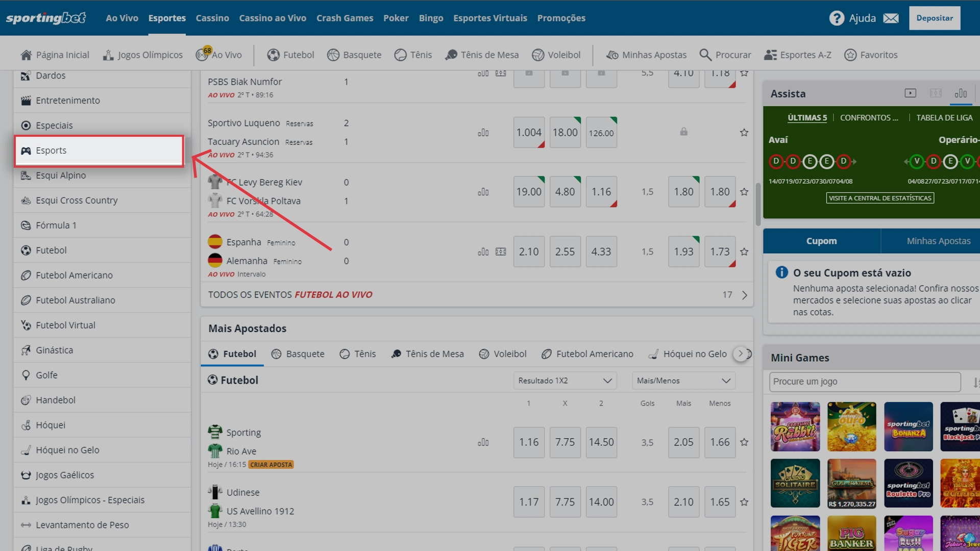Open VISITE A CENTRAL DE ESTATÍSTICAS link
980x551 pixels.
[x=879, y=198]
